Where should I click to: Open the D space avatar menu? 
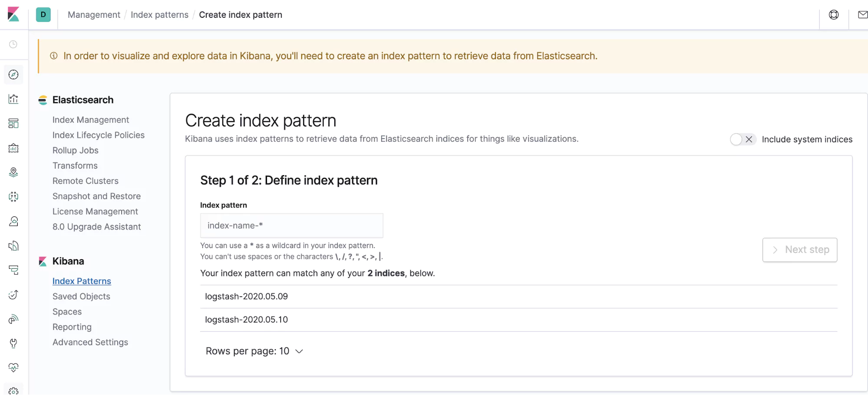(43, 14)
